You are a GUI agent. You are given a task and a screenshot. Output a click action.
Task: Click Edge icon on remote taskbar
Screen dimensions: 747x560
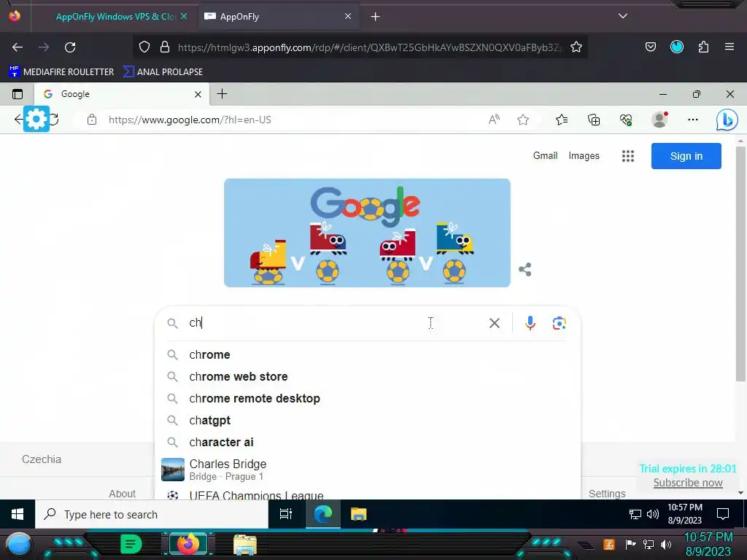[x=322, y=514]
